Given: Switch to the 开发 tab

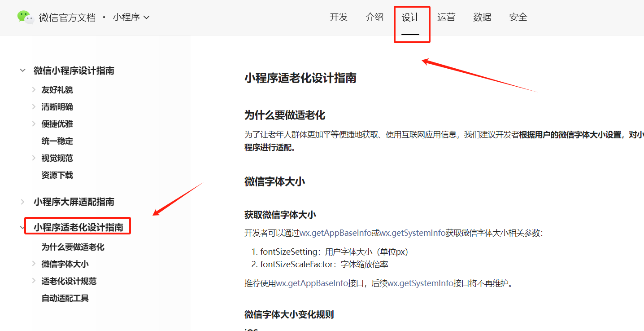Looking at the screenshot, I should (x=339, y=18).
